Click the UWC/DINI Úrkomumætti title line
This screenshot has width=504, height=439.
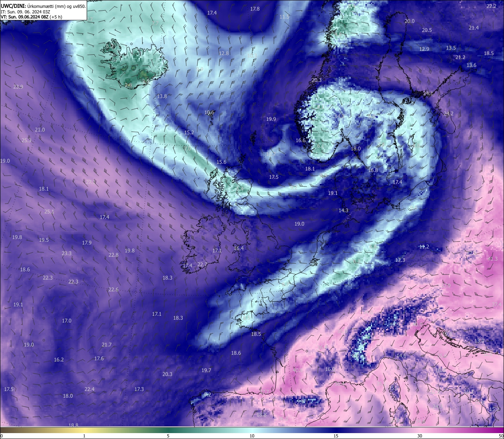(x=43, y=6)
